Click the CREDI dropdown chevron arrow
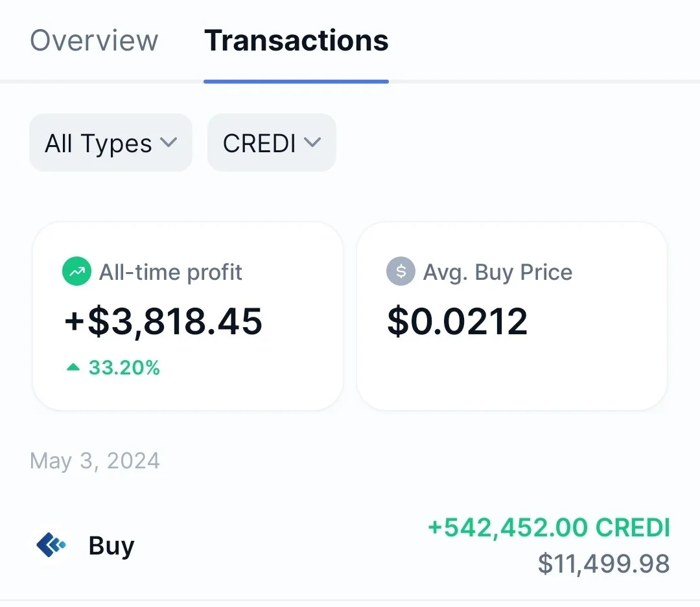This screenshot has width=700, height=607. click(x=312, y=143)
